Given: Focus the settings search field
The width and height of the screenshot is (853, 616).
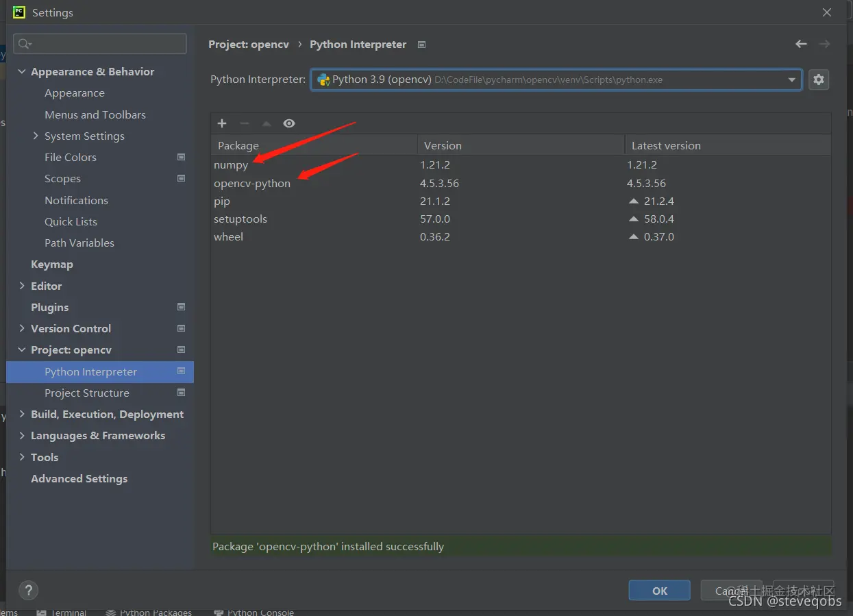Looking at the screenshot, I should 100,44.
